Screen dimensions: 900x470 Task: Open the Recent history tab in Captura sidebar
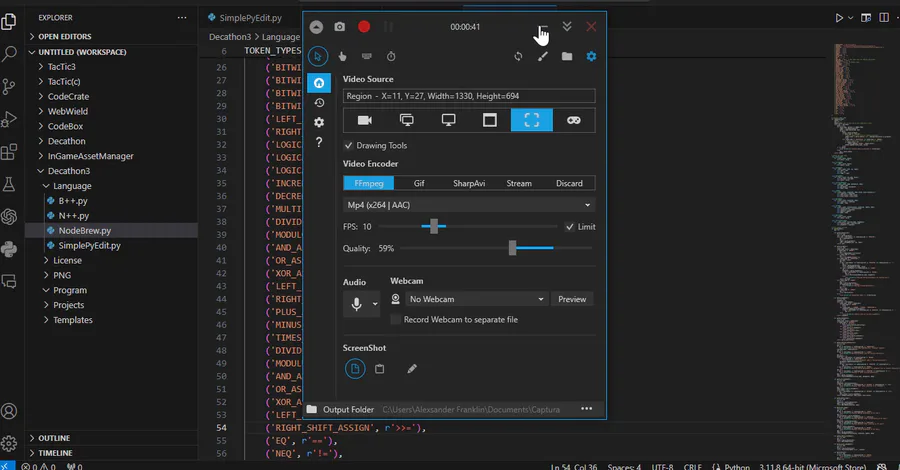[x=319, y=103]
